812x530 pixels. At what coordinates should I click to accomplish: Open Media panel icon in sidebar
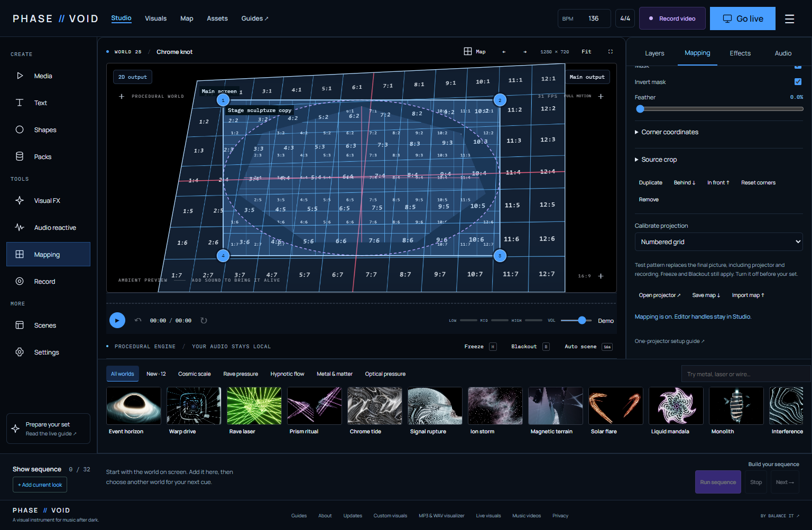[20, 76]
